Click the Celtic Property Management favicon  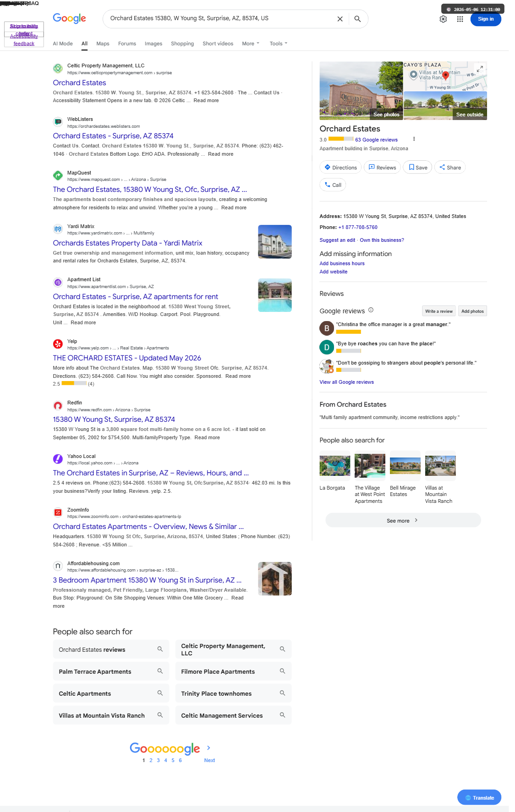pos(58,68)
